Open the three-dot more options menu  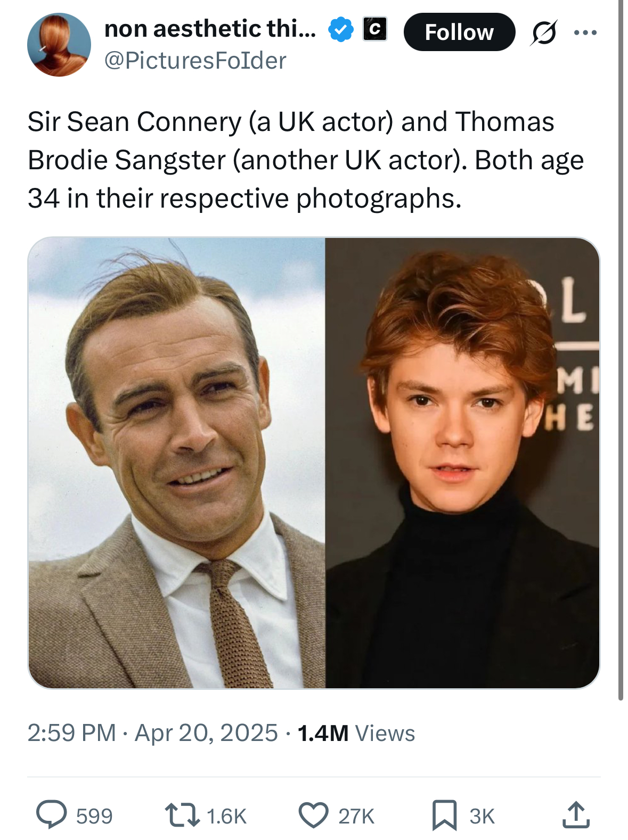585,32
